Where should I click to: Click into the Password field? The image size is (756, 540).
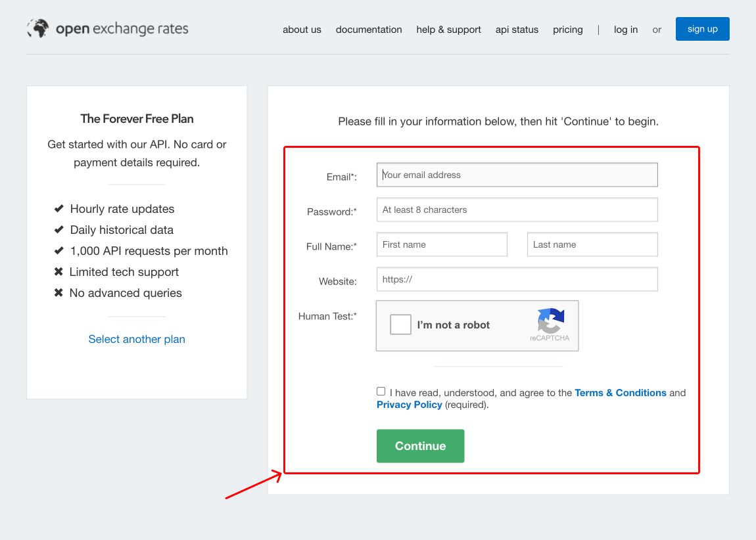(517, 210)
